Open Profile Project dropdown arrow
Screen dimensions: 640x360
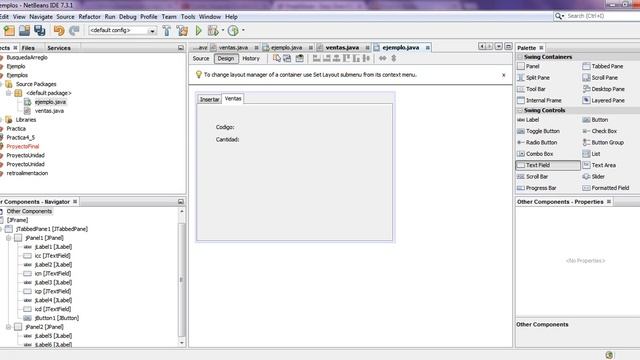point(243,30)
